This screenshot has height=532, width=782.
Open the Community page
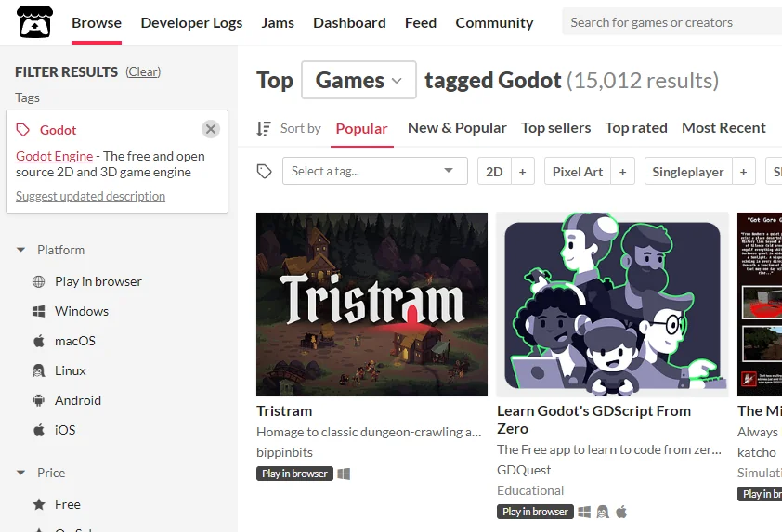[494, 23]
